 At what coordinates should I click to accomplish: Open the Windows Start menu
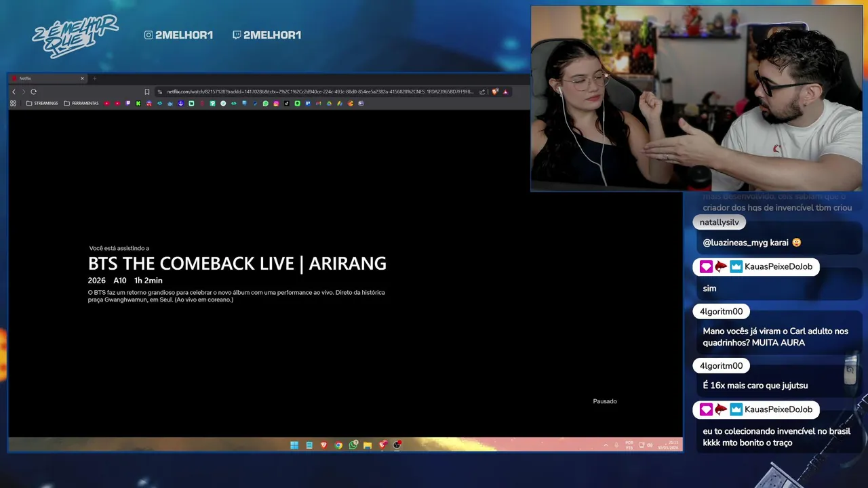tap(294, 445)
